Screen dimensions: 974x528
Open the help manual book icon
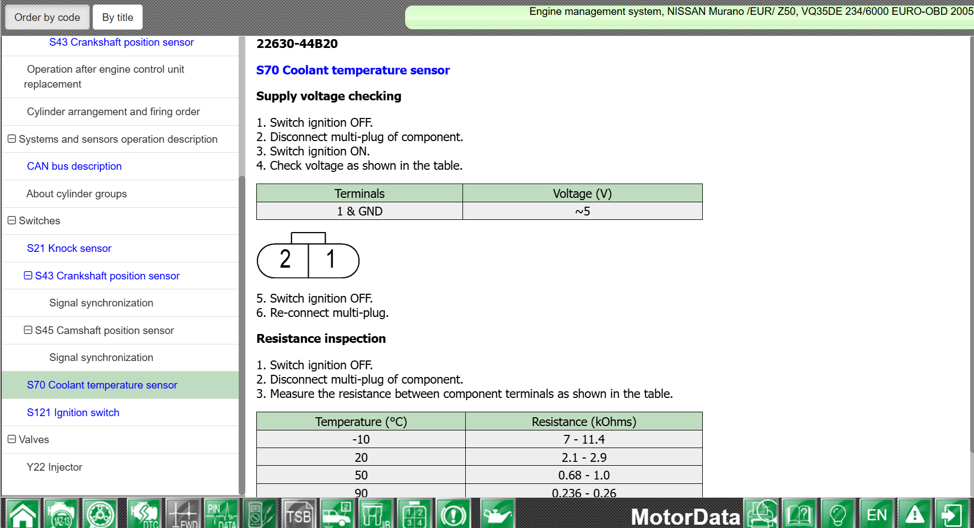800,514
